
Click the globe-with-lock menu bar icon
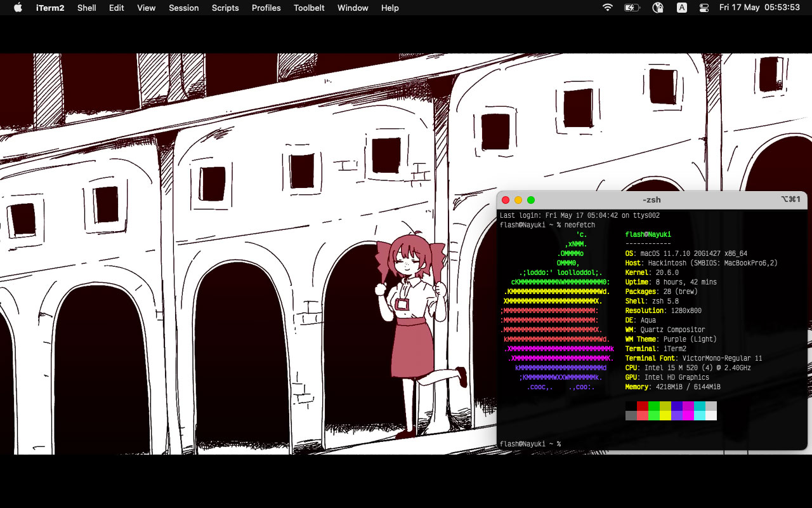click(x=658, y=8)
